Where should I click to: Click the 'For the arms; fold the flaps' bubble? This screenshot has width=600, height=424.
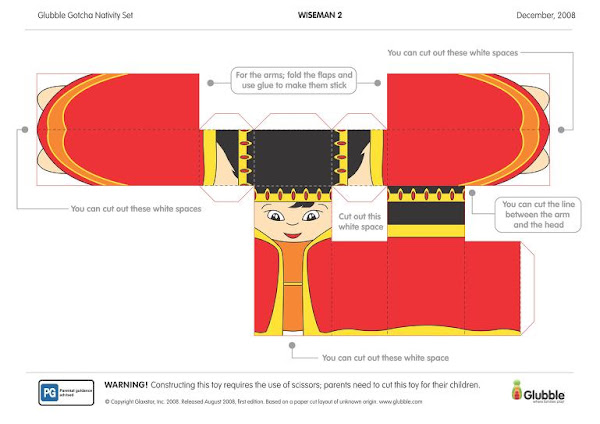click(x=294, y=80)
